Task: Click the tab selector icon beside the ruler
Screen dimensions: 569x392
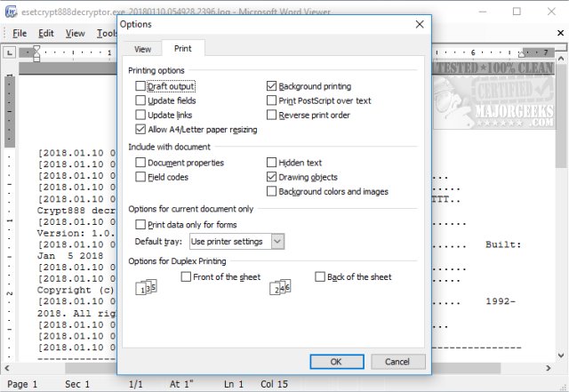Action: pyautogui.click(x=10, y=53)
